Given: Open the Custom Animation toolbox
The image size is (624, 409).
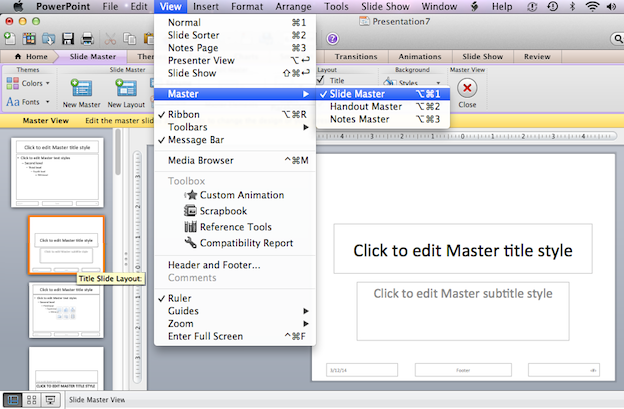Looking at the screenshot, I should click(x=241, y=195).
